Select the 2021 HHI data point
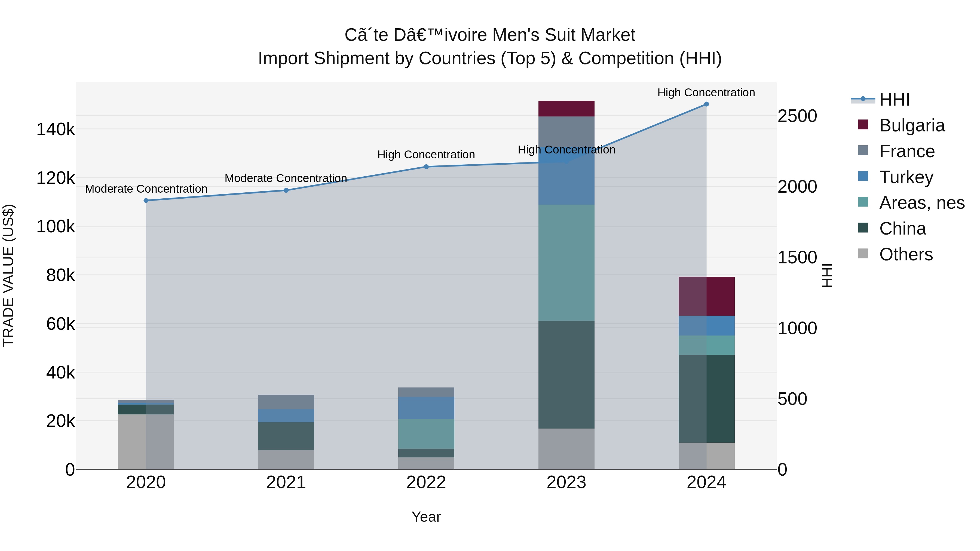 tap(286, 190)
